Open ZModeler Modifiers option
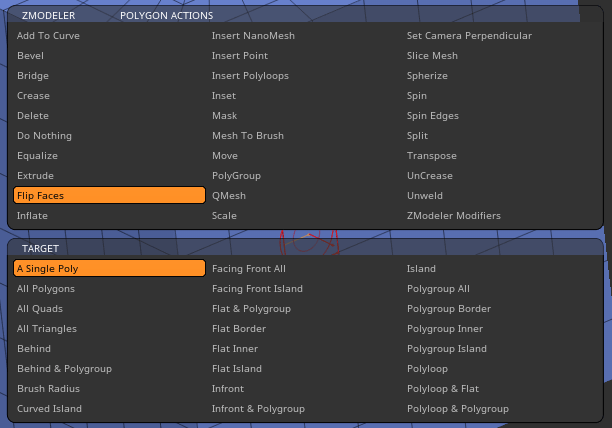Image resolution: width=612 pixels, height=428 pixels. pyautogui.click(x=454, y=216)
